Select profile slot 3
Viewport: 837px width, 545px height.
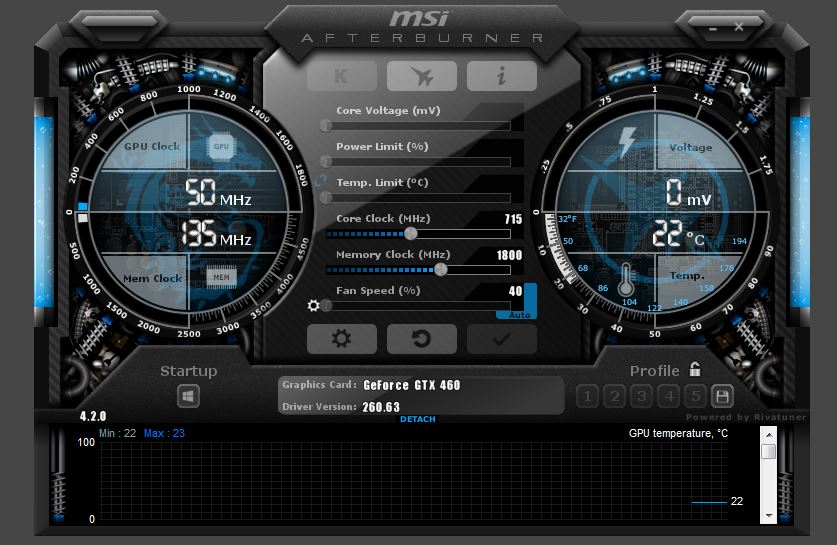click(642, 396)
